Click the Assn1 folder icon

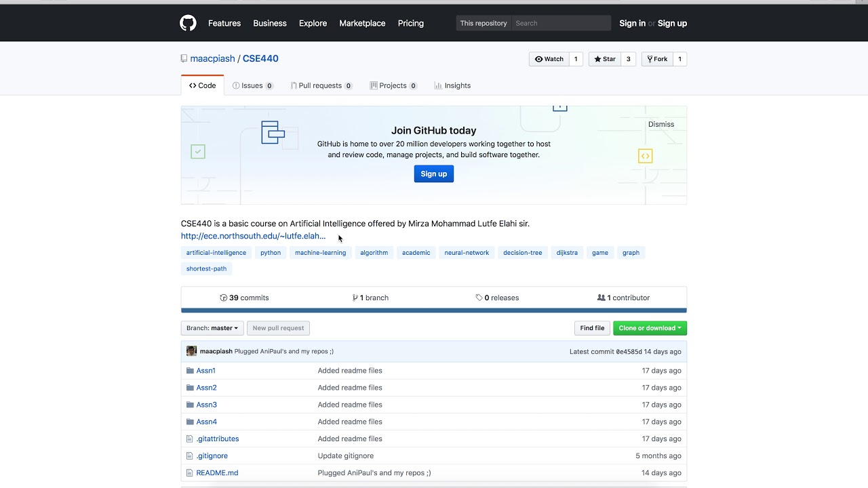click(190, 371)
